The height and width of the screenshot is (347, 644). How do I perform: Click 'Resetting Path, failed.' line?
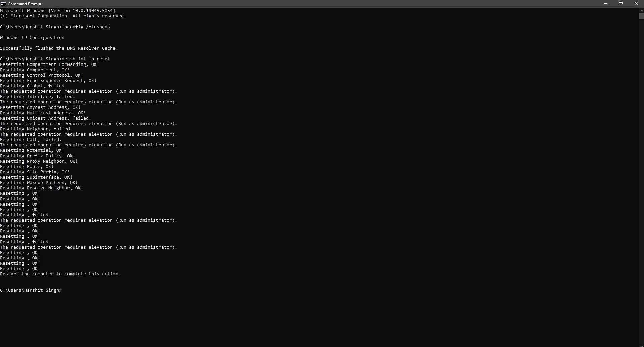pyautogui.click(x=31, y=140)
